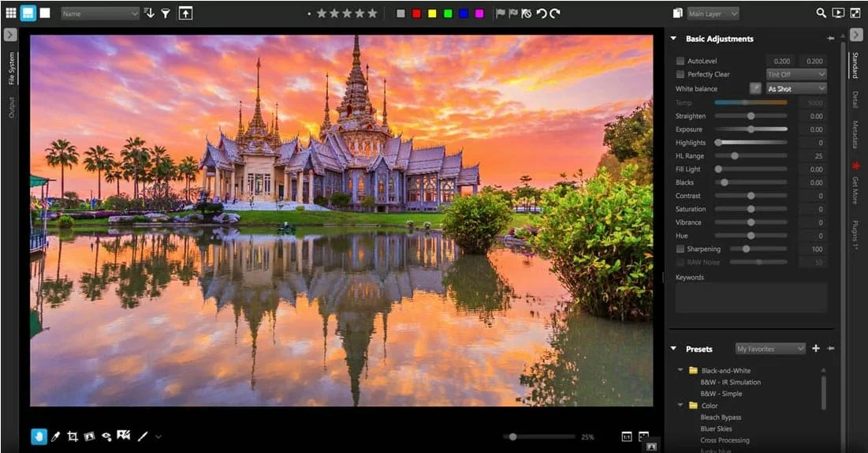868x453 pixels.
Task: Rotate image clockwise
Action: (555, 13)
